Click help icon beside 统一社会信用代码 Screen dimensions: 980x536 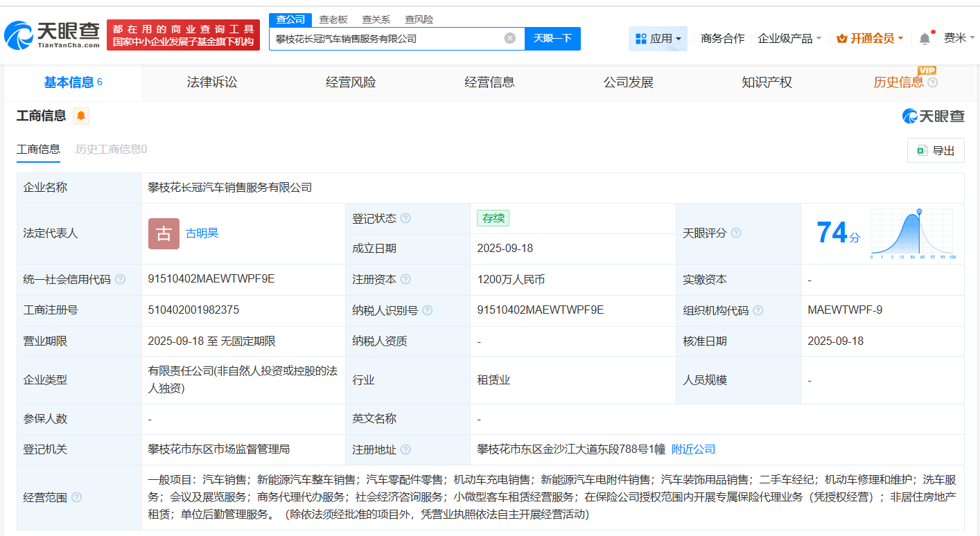tap(121, 279)
